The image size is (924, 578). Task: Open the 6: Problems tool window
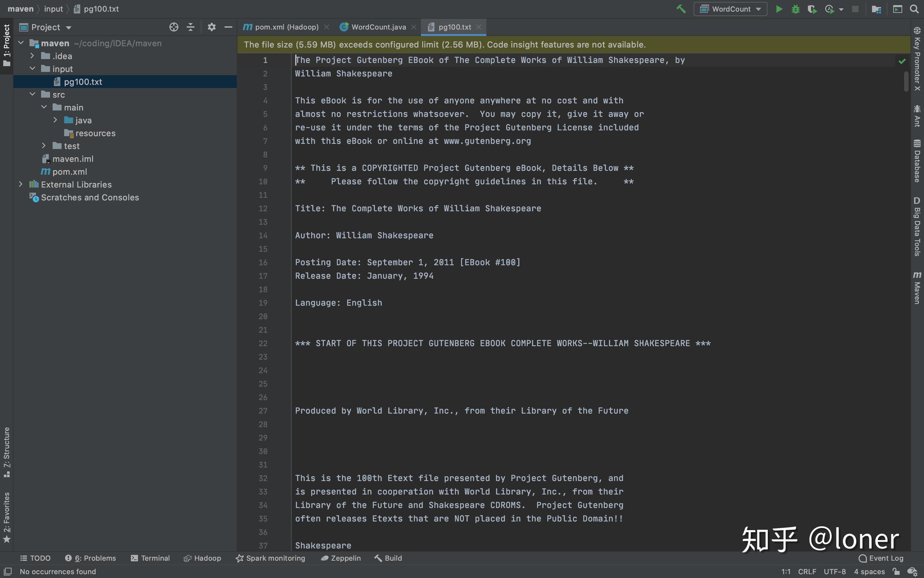tap(90, 558)
